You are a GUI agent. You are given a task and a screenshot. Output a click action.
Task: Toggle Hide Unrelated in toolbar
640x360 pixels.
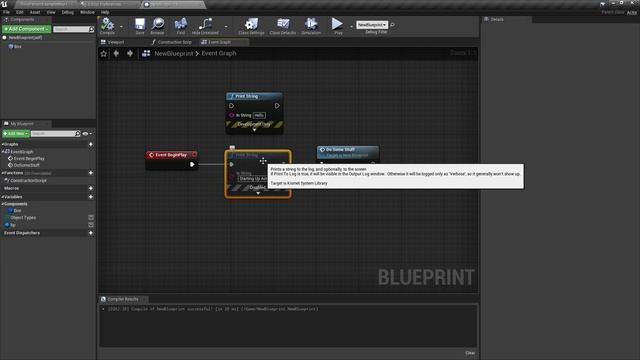205,26
